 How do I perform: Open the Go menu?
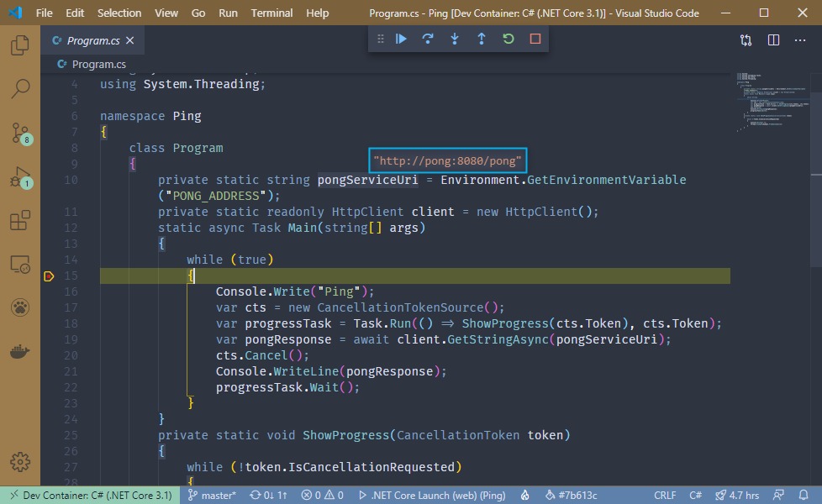(x=198, y=13)
